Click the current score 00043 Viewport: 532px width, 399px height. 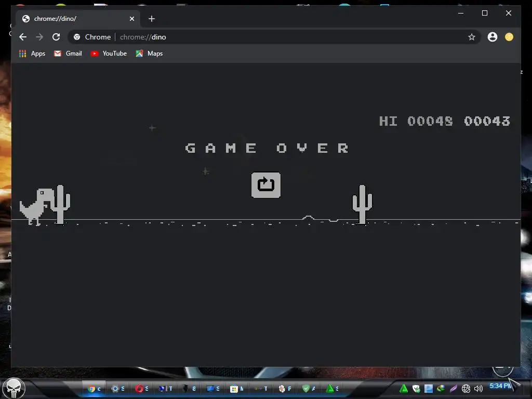coord(487,121)
